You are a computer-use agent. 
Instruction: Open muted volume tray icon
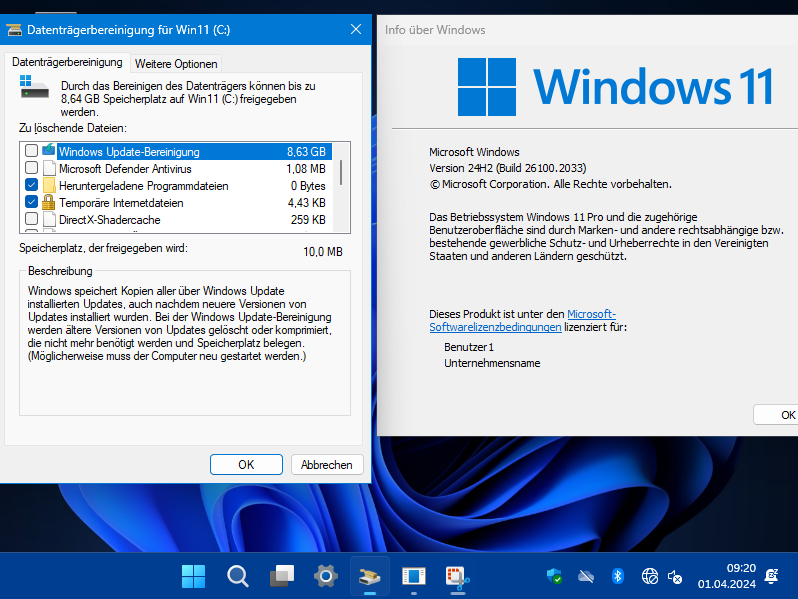(675, 577)
